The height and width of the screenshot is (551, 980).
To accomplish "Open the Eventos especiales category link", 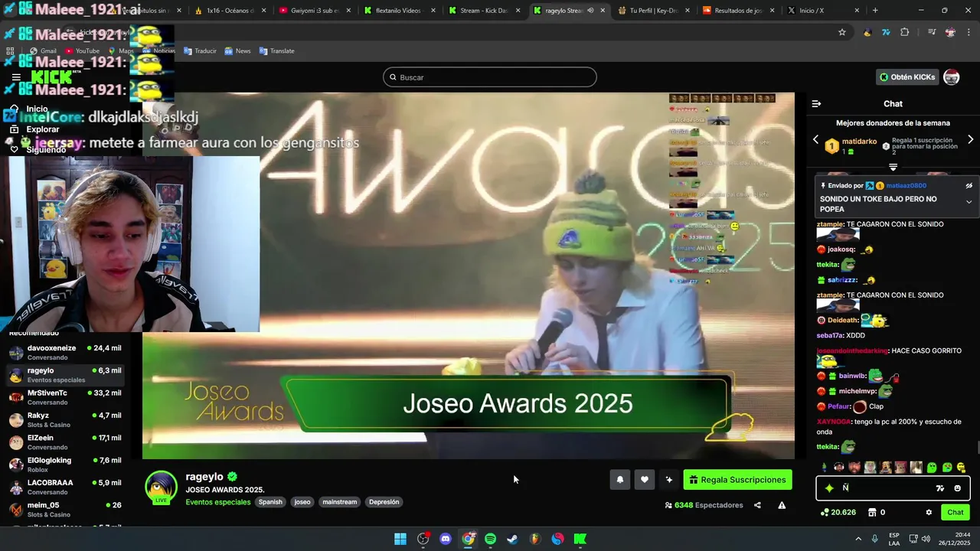I will coord(218,502).
